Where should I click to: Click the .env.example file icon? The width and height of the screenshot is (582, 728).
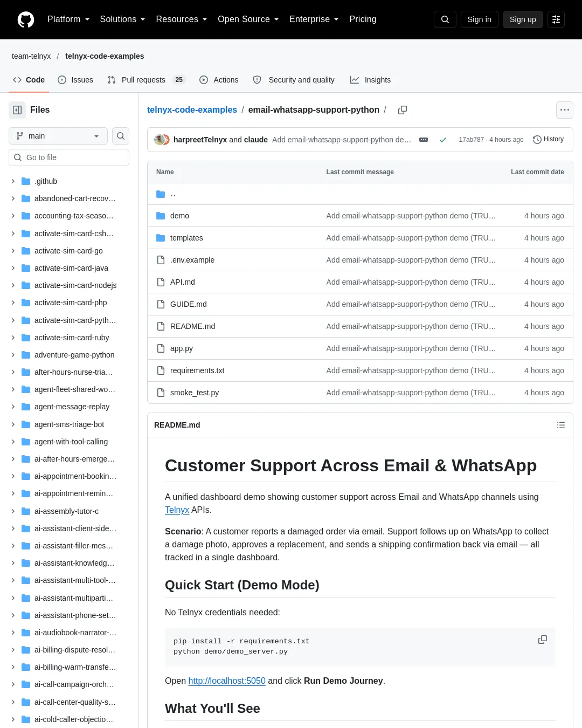(x=161, y=260)
